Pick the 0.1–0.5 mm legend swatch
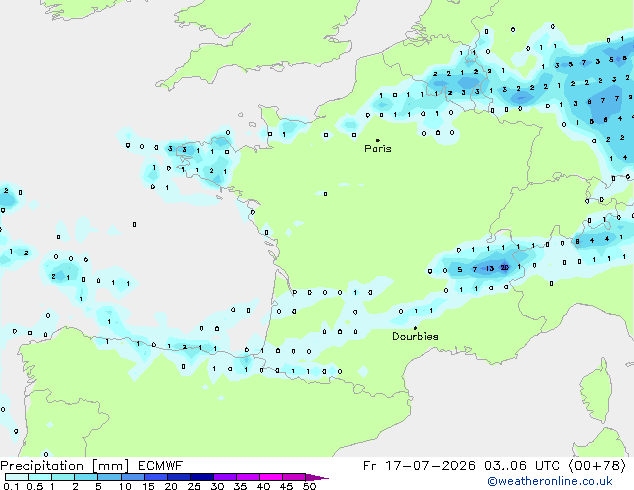This screenshot has height=490, width=634. pyautogui.click(x=17, y=477)
